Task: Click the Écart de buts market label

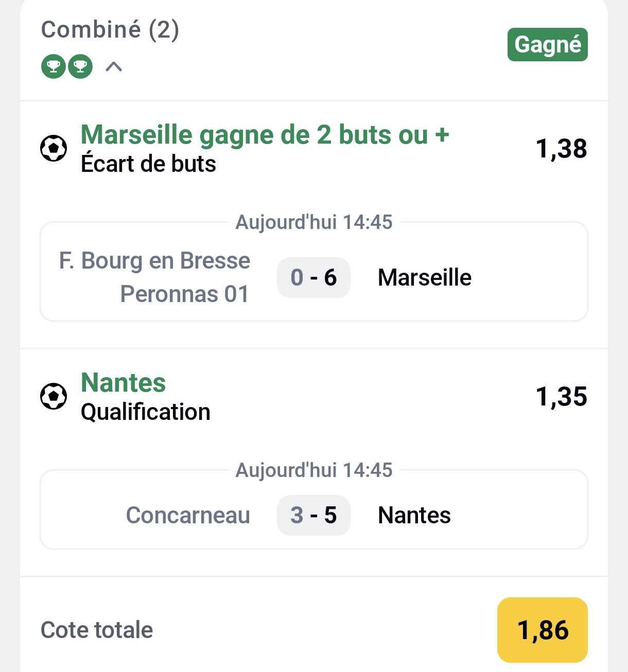Action: point(148,164)
